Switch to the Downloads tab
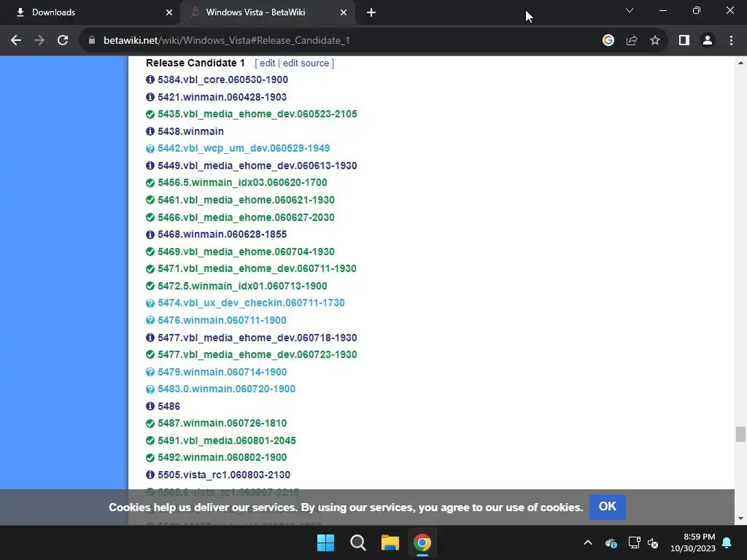The height and width of the screenshot is (560, 747). point(90,12)
